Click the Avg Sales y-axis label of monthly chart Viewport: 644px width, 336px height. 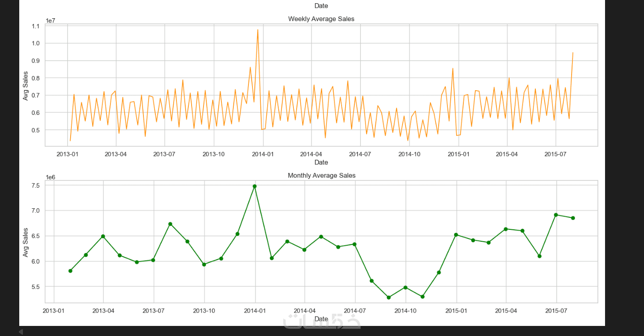point(26,242)
